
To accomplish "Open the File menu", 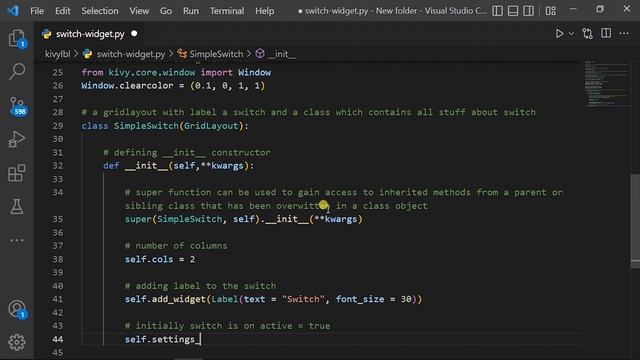I will coord(37,11).
